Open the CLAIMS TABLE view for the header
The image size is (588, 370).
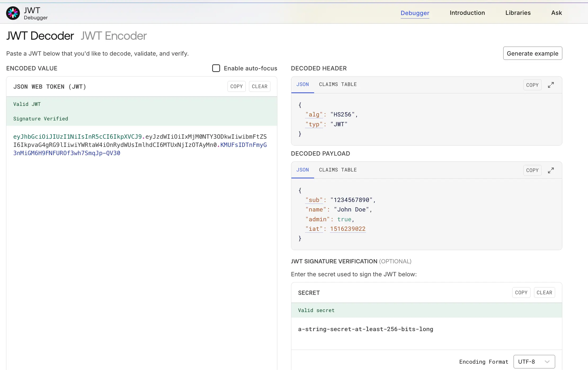(337, 84)
